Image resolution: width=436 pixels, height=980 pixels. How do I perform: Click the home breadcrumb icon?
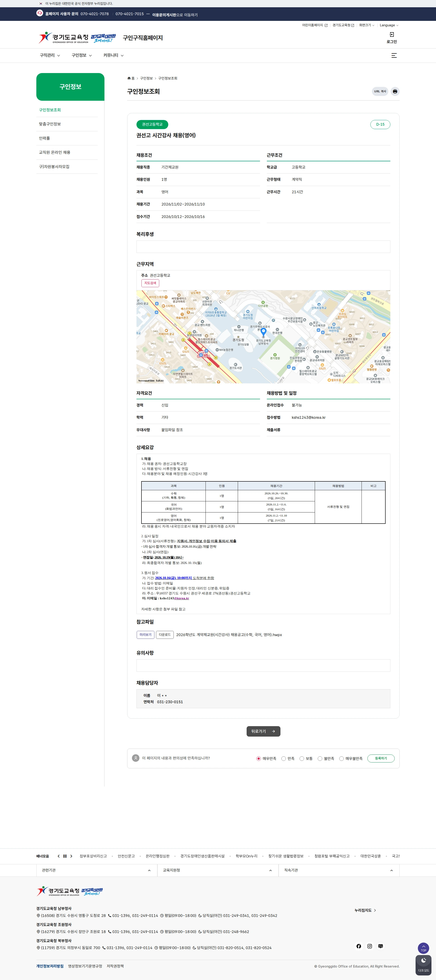coord(129,78)
